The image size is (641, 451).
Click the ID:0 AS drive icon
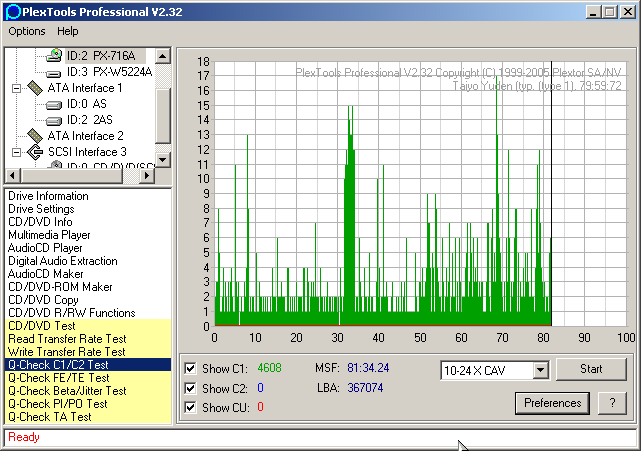coord(54,104)
